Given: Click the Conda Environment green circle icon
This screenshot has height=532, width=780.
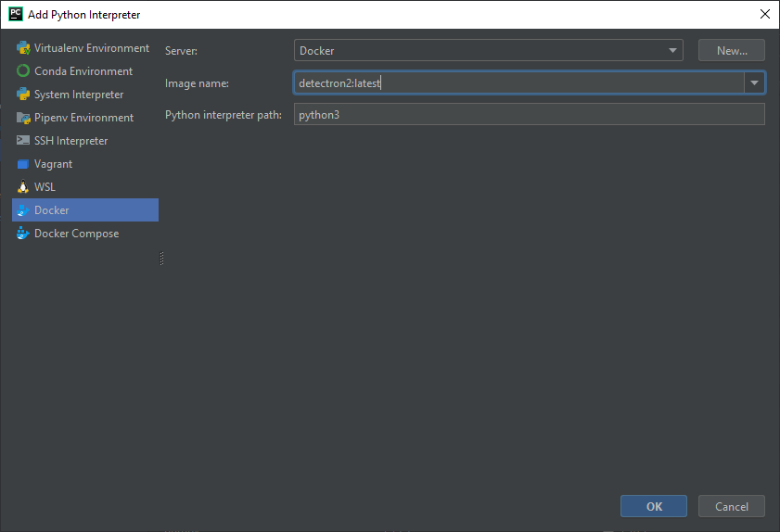Looking at the screenshot, I should (x=23, y=70).
